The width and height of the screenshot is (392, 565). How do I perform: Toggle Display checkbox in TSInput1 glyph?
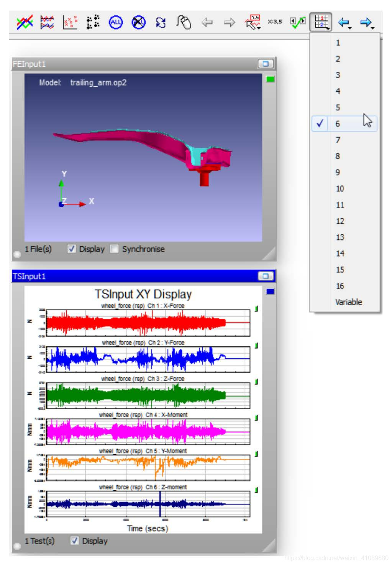[75, 541]
